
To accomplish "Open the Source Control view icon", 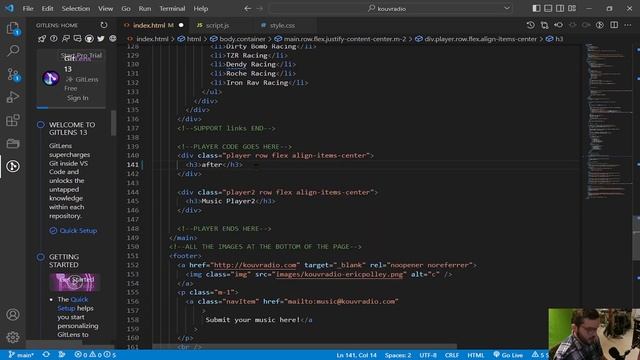I will 13,74.
